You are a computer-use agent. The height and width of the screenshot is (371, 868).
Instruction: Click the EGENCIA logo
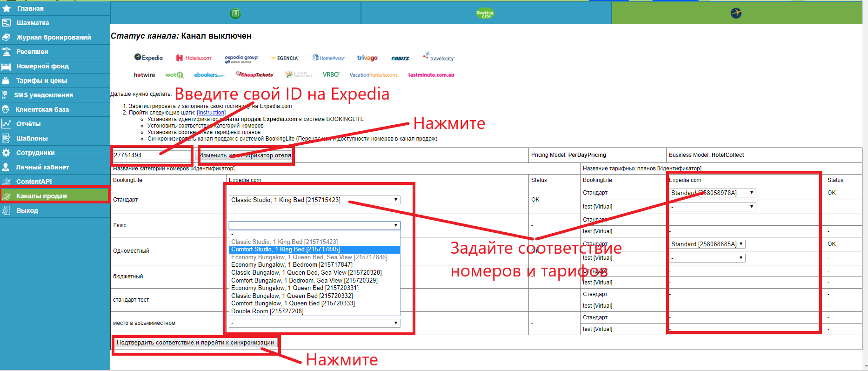click(x=284, y=58)
